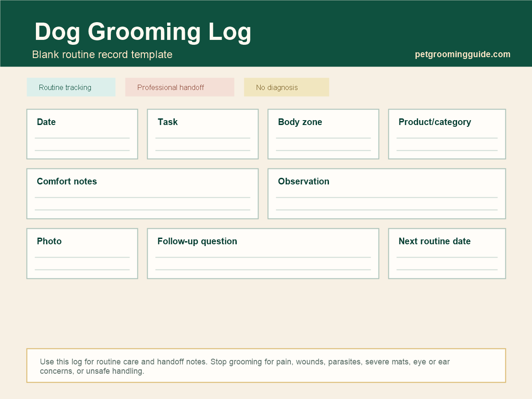Click into the Product/category field
532x399 pixels.
click(x=447, y=134)
